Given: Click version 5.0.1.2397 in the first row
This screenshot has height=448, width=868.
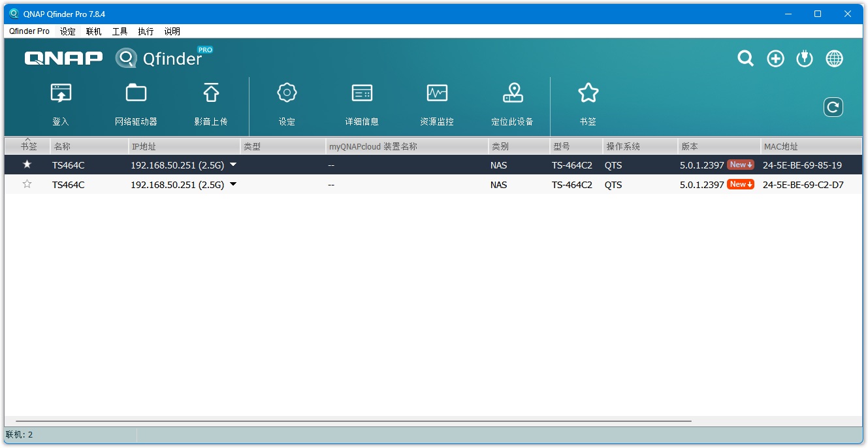Looking at the screenshot, I should (702, 165).
